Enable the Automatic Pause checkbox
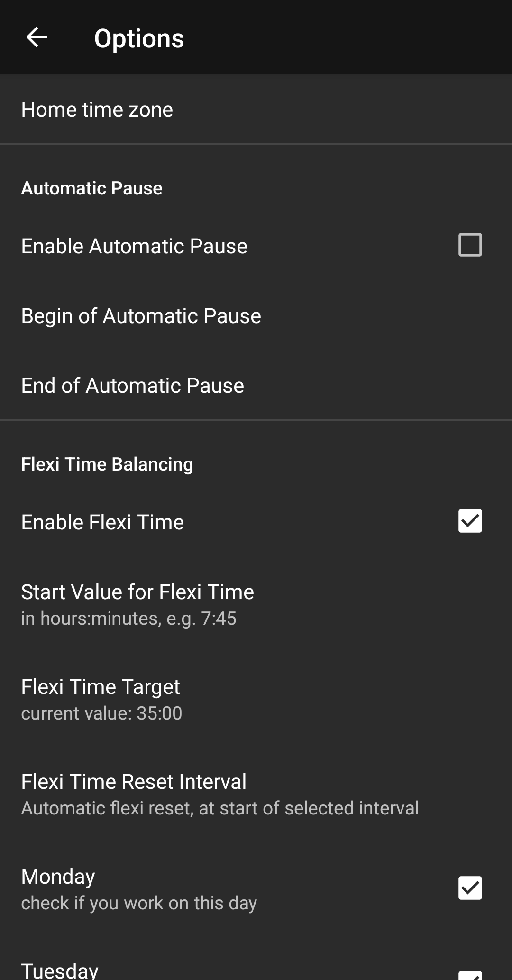The width and height of the screenshot is (512, 980). [x=470, y=245]
